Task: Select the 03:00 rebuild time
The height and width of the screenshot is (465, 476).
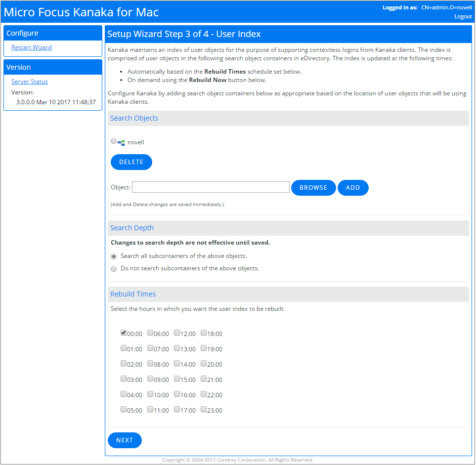Action: click(123, 379)
